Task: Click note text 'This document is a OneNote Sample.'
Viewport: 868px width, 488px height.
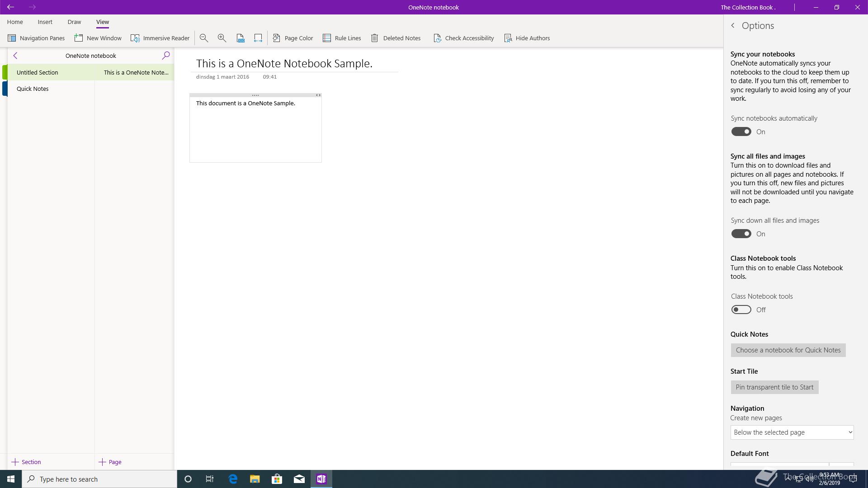Action: click(245, 103)
